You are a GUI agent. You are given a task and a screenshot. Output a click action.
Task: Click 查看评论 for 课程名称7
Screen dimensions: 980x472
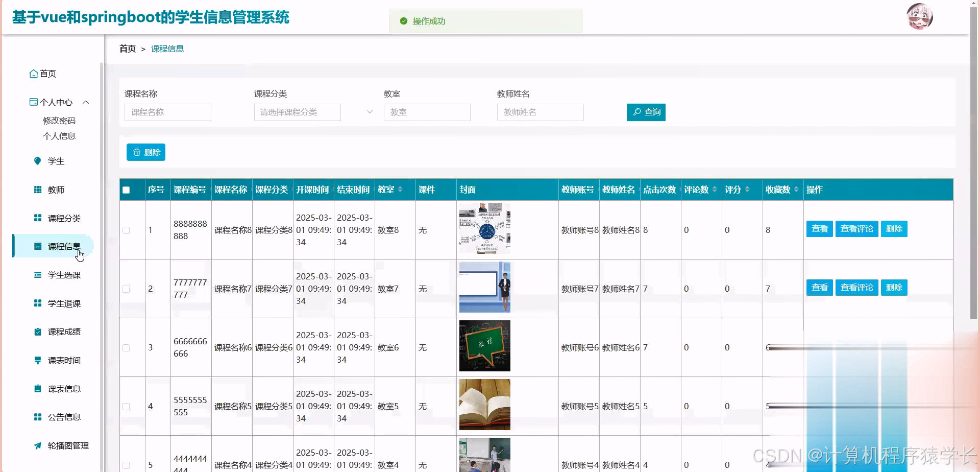856,287
